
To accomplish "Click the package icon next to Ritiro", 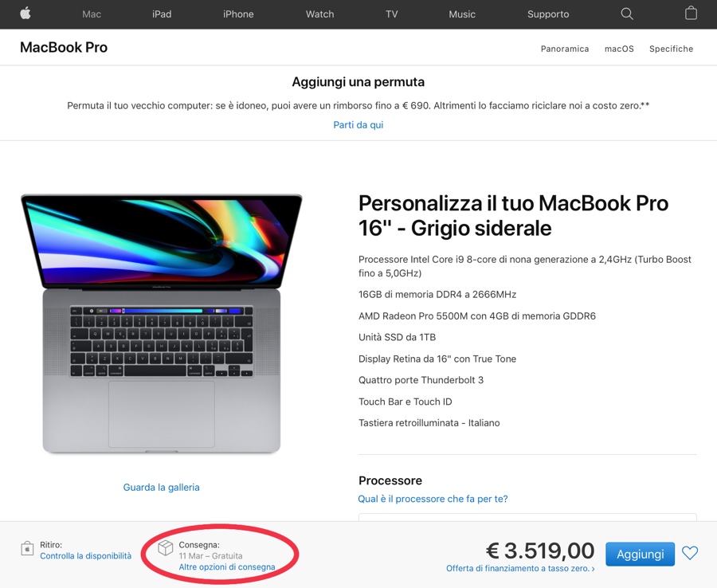I will [29, 550].
